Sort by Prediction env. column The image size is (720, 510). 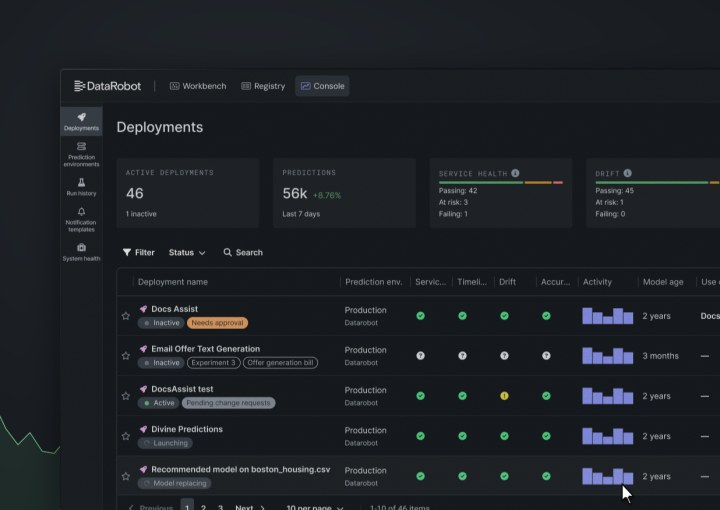coord(373,282)
